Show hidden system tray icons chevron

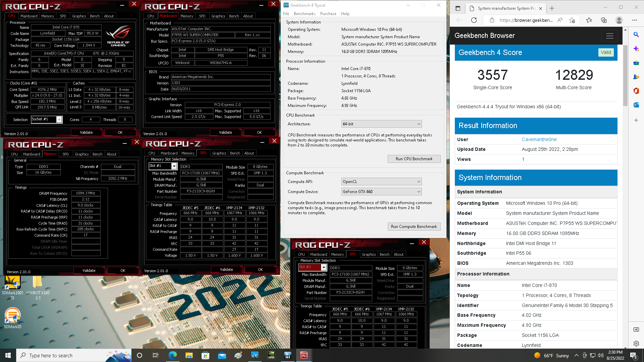(x=576, y=355)
